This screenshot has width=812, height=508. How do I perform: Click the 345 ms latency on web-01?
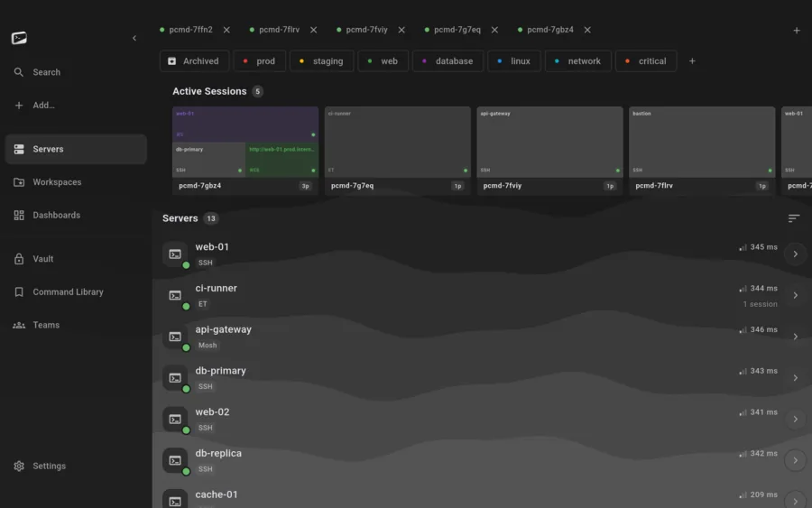(758, 247)
